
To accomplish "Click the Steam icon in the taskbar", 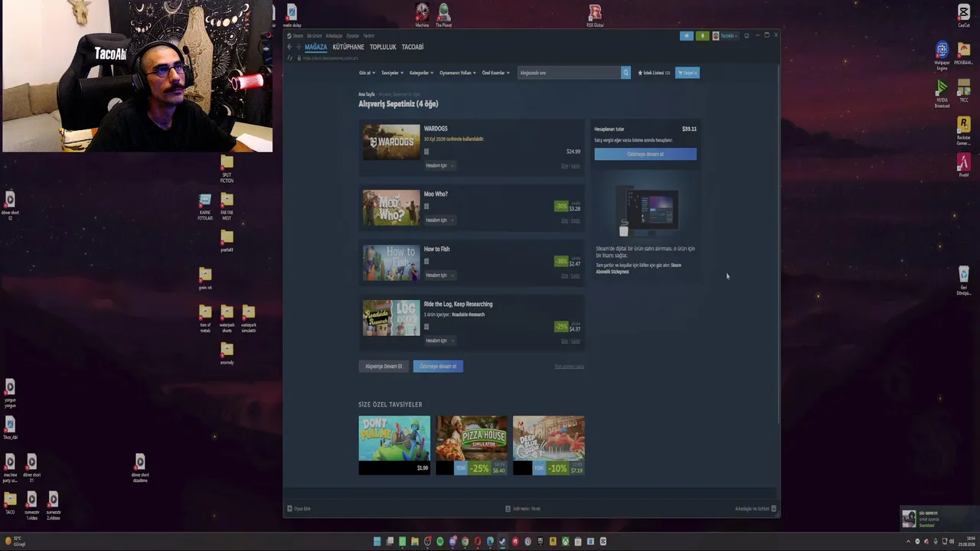I will click(x=502, y=542).
